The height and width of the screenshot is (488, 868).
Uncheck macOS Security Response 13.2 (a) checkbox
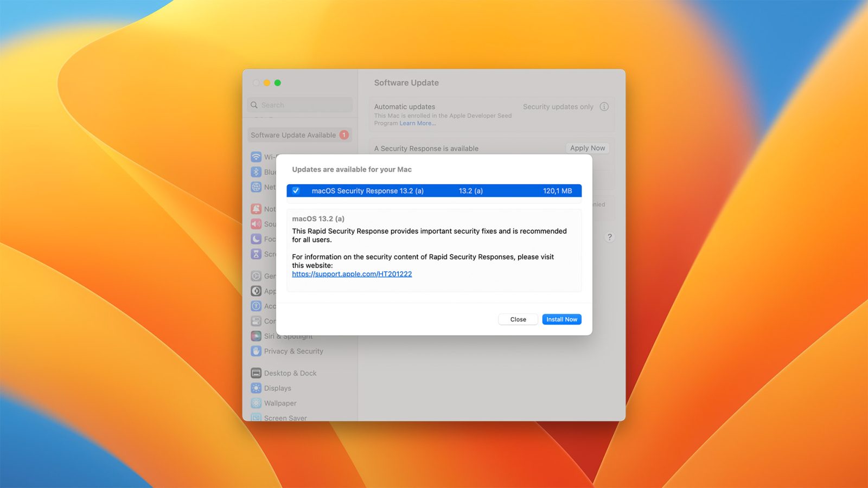pos(296,191)
